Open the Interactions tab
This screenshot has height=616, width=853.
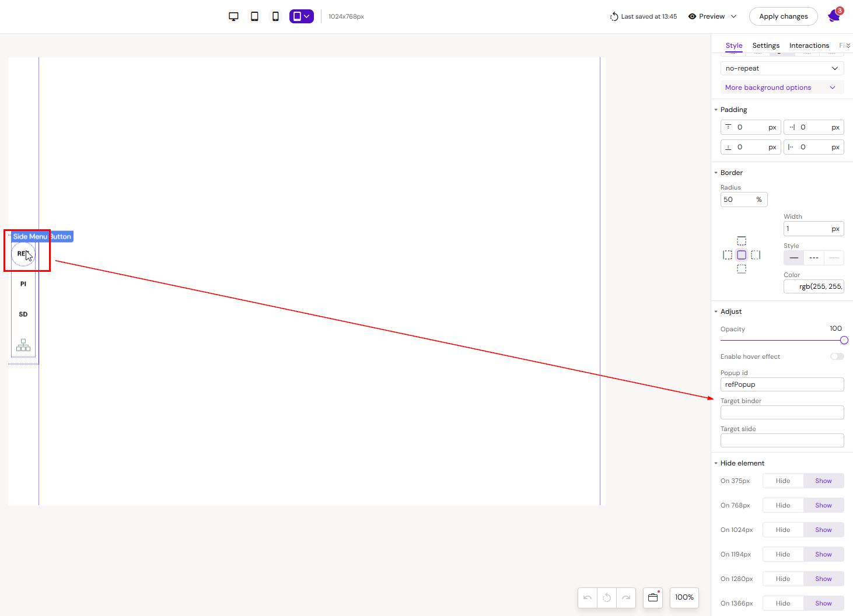[809, 45]
